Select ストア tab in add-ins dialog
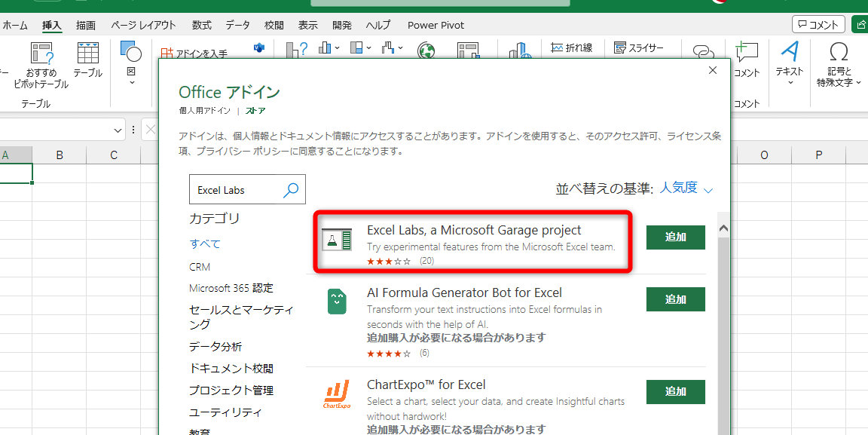This screenshot has height=435, width=868. tap(255, 111)
